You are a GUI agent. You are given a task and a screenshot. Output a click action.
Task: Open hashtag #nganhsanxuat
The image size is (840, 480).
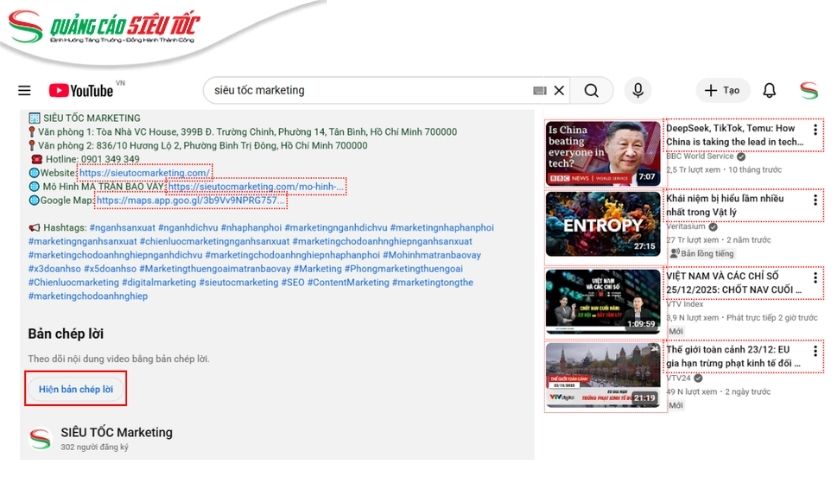(x=122, y=228)
